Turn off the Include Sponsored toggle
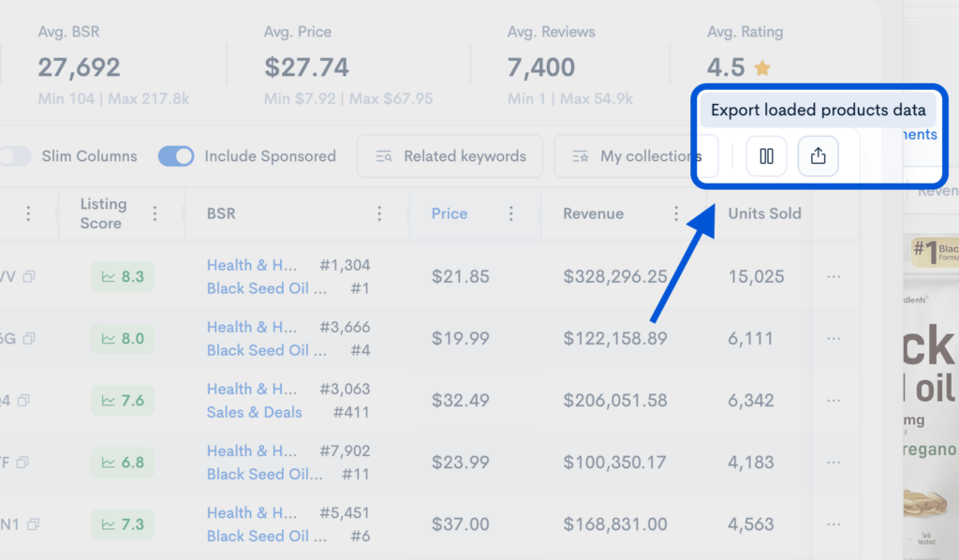Image resolution: width=959 pixels, height=560 pixels. pyautogui.click(x=176, y=156)
